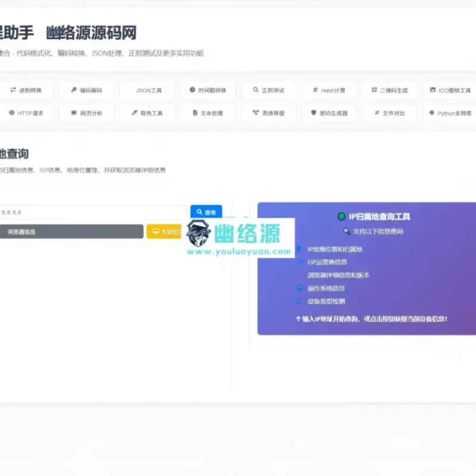
Task: Open the 编码解码 tool tab
Action: (x=87, y=90)
